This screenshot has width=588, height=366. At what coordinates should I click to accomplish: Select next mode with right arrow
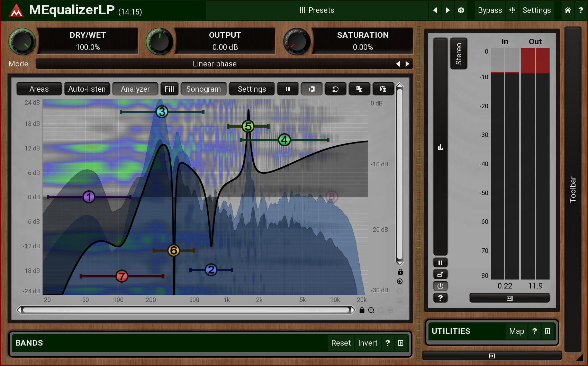click(x=407, y=64)
